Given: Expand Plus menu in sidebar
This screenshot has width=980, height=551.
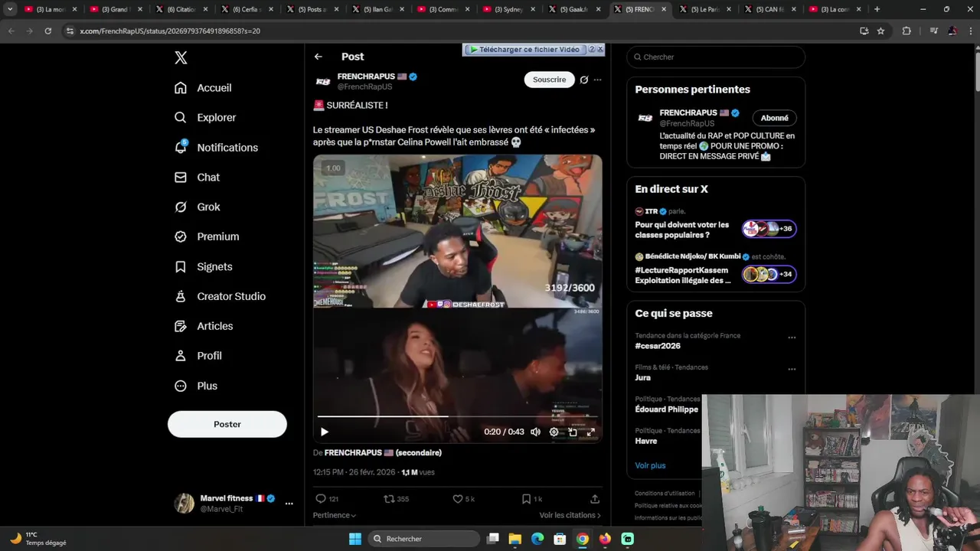Looking at the screenshot, I should point(196,386).
